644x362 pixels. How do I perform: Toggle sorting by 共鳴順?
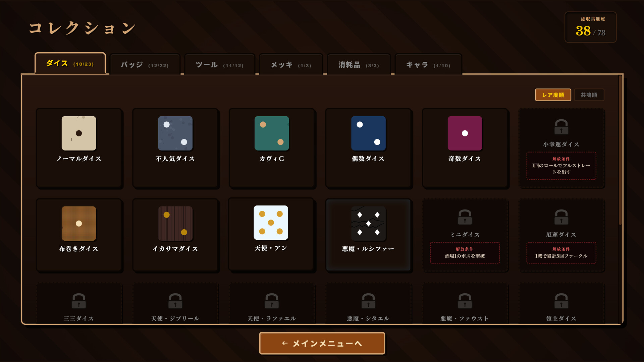pyautogui.click(x=589, y=95)
